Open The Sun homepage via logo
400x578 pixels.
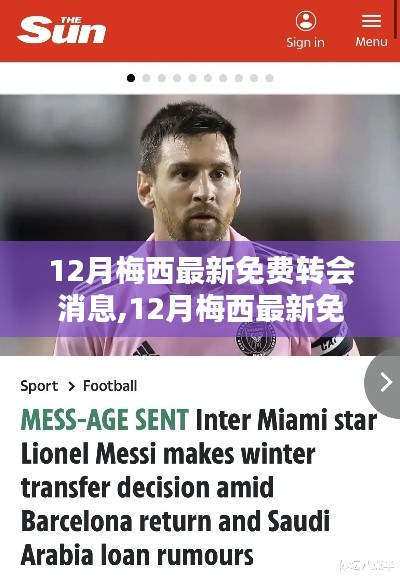[x=62, y=30]
